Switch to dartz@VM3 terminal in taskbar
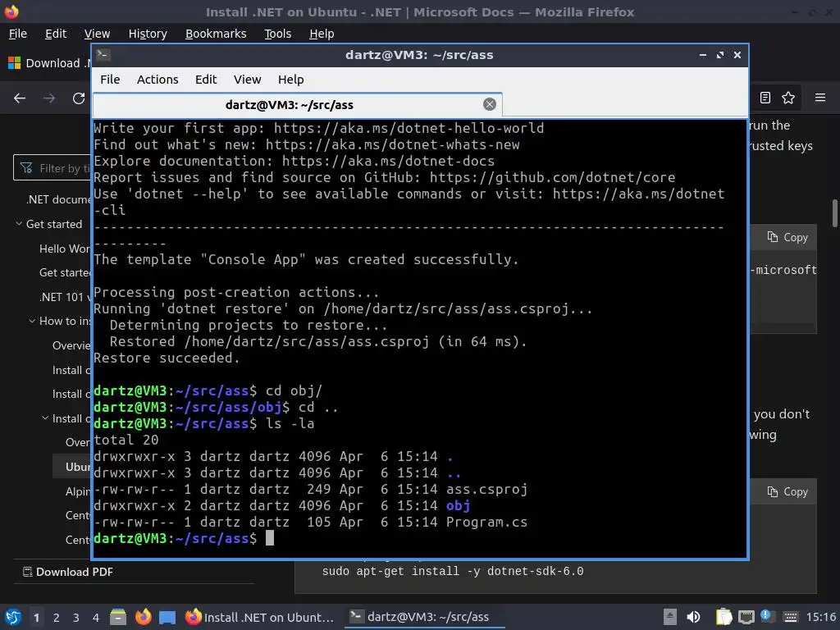The height and width of the screenshot is (630, 840). click(x=424, y=617)
